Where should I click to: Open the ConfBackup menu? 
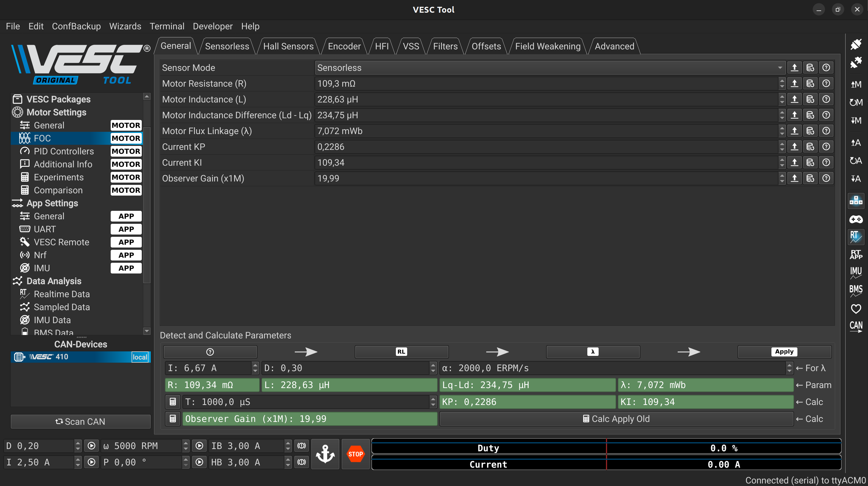[76, 26]
